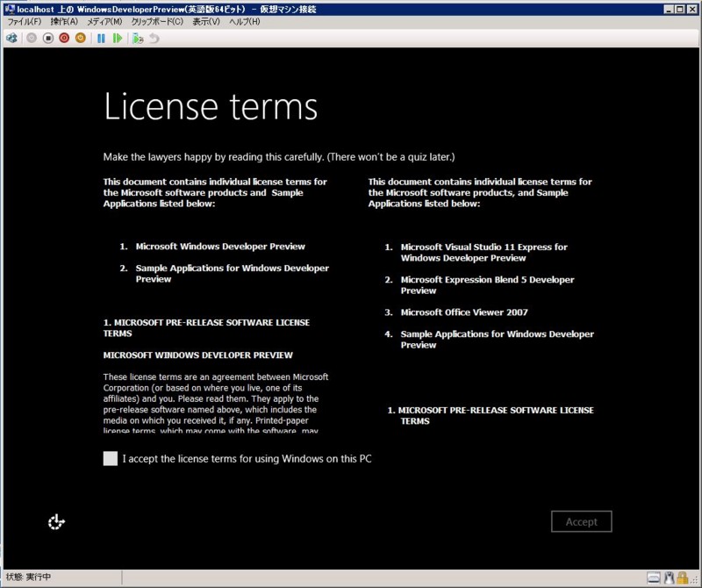Click the Accept button
The height and width of the screenshot is (588, 702).
pyautogui.click(x=581, y=521)
